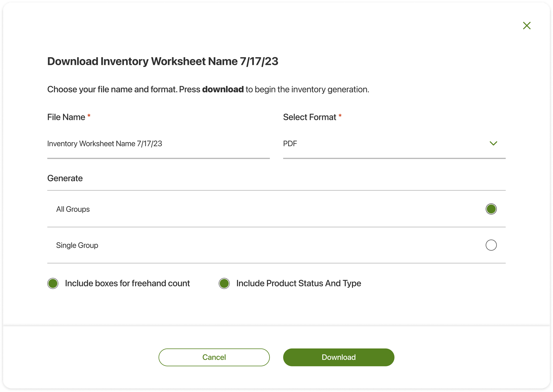The image size is (553, 392).
Task: Click the Cancel button
Action: [x=214, y=358]
